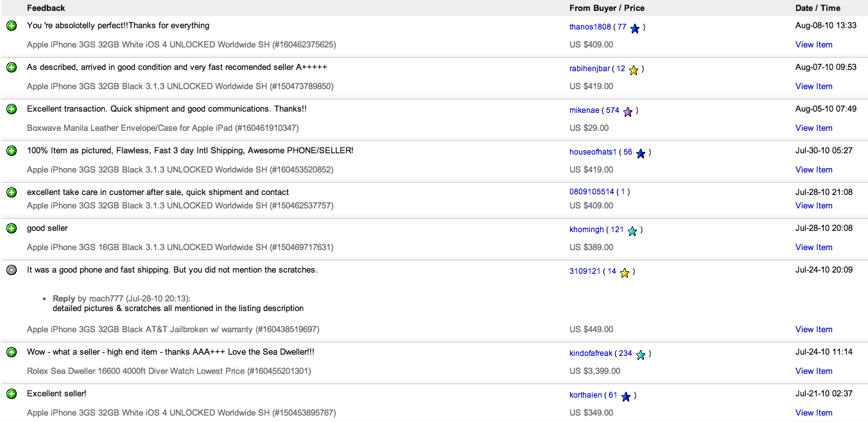View Item dated Aug-07-10 09:53
The width and height of the screenshot is (868, 422).
(x=813, y=87)
